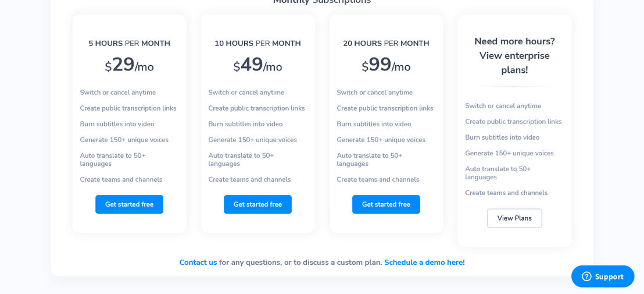Select the 5 HOURS PER MONTH heading

[130, 43]
